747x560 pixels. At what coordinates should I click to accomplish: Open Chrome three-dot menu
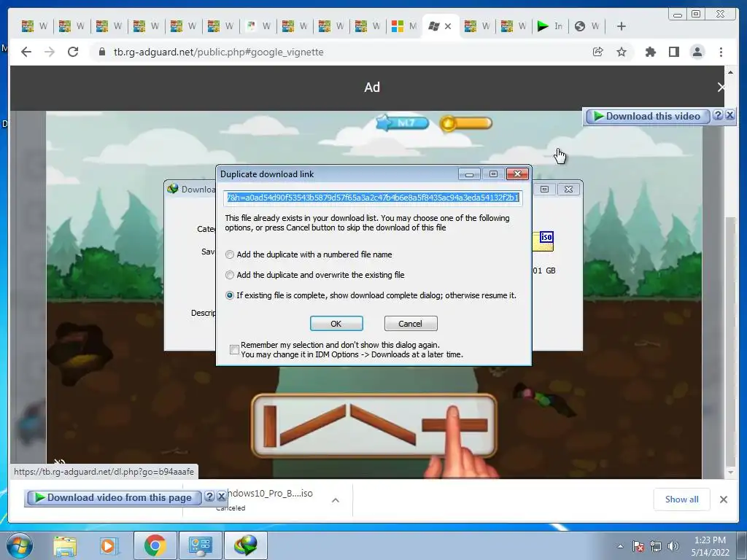click(x=721, y=52)
